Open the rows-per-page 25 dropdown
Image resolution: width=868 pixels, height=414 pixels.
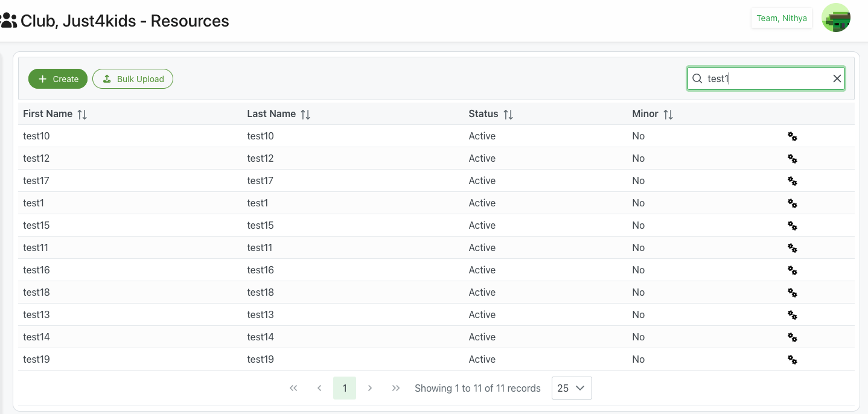pos(571,388)
